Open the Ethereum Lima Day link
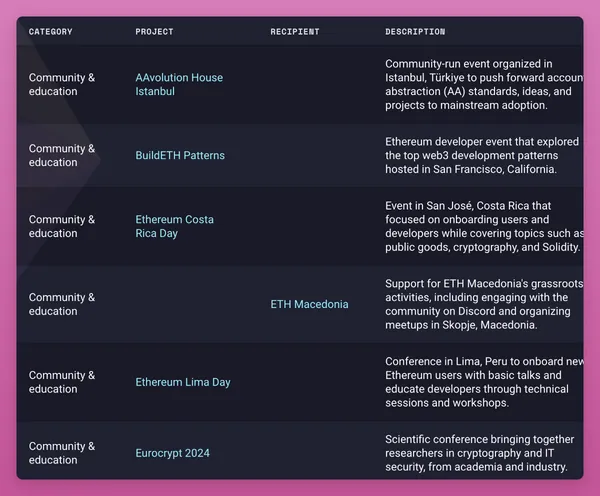Viewport: 600px width, 496px height. click(183, 382)
